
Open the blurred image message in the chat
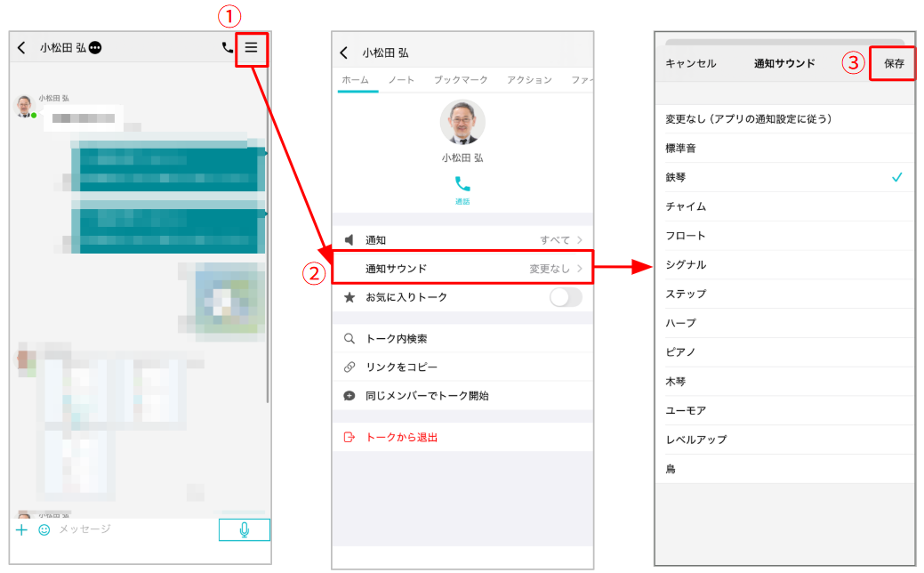pyautogui.click(x=229, y=302)
